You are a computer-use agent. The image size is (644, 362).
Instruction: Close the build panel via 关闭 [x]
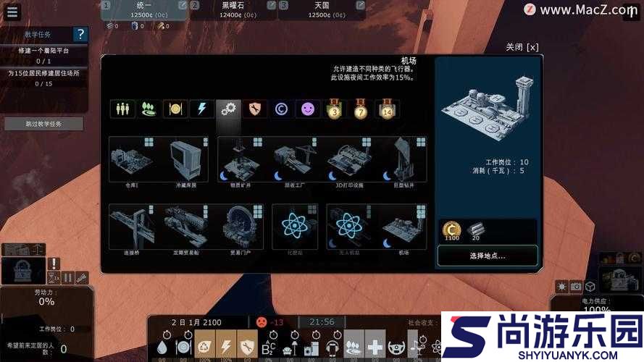[x=522, y=47]
